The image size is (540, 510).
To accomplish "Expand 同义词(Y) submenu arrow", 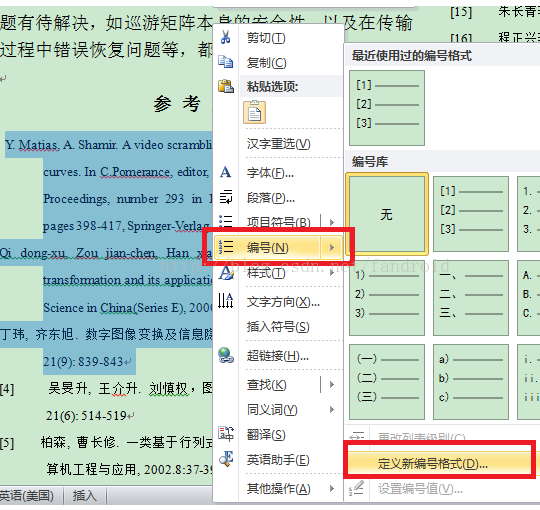I will point(332,409).
